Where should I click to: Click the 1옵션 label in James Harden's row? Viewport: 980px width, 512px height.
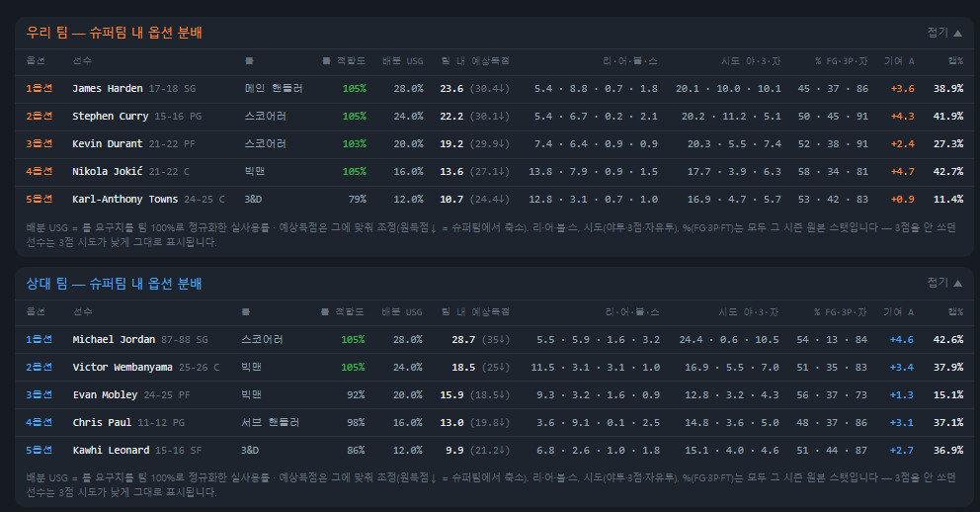coord(40,89)
